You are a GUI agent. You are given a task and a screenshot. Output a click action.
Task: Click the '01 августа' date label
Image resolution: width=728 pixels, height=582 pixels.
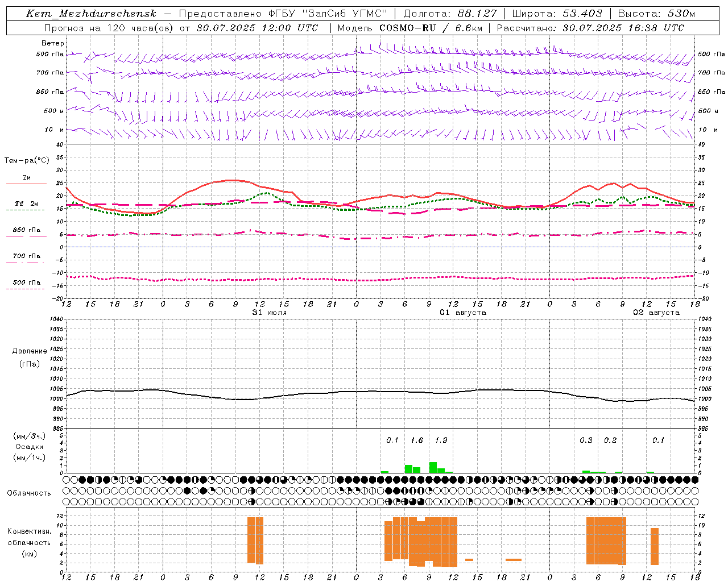(x=463, y=313)
